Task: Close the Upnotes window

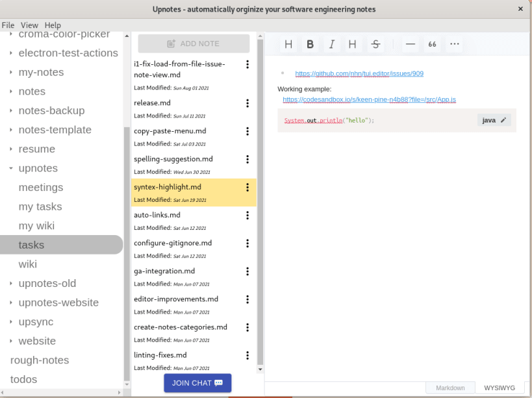Action: point(520,9)
